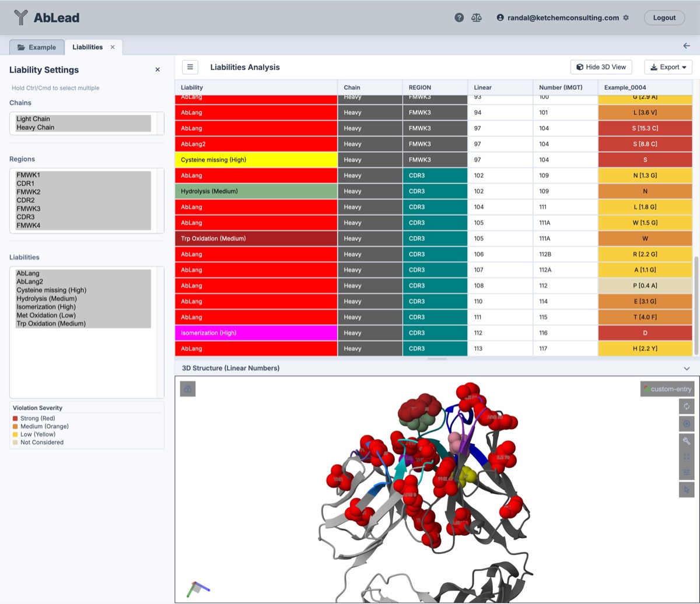This screenshot has height=604, width=700.
Task: Click the Logout button
Action: [x=664, y=17]
